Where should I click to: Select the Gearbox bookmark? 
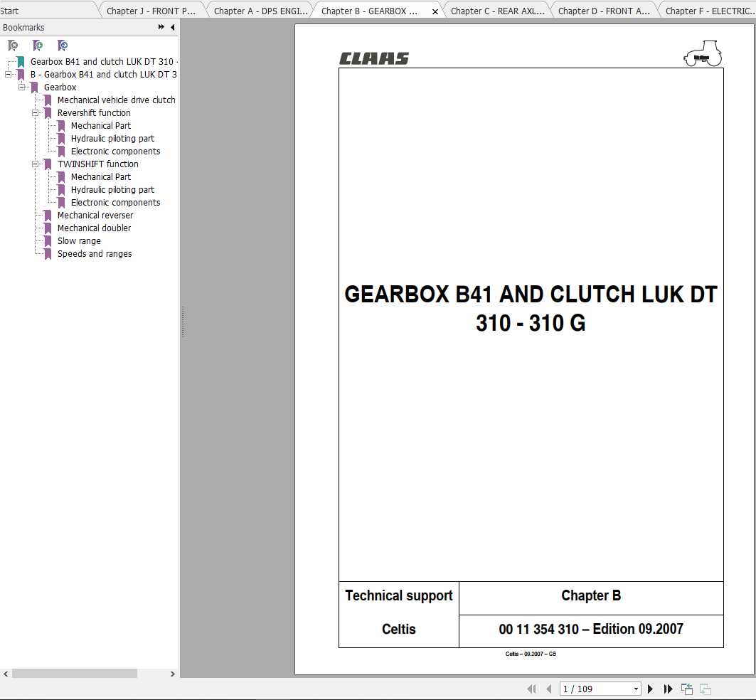60,87
